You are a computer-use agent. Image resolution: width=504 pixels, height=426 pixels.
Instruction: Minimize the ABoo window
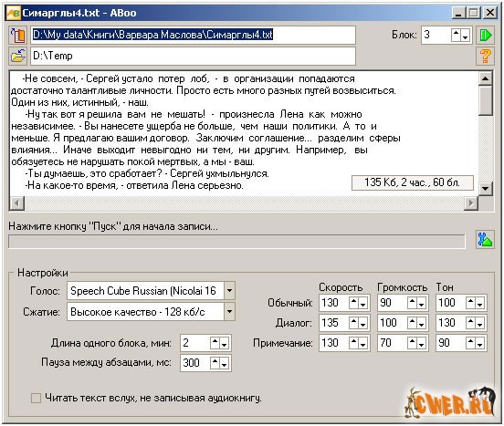tap(458, 13)
